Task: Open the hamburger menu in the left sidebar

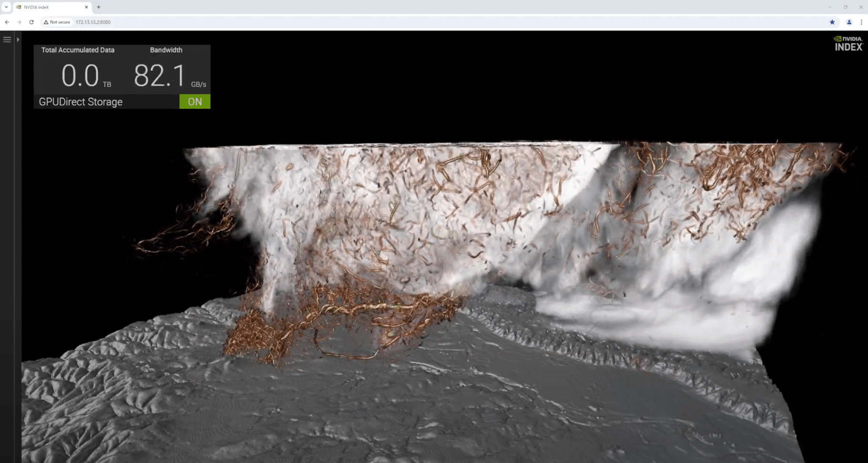Action: [7, 40]
